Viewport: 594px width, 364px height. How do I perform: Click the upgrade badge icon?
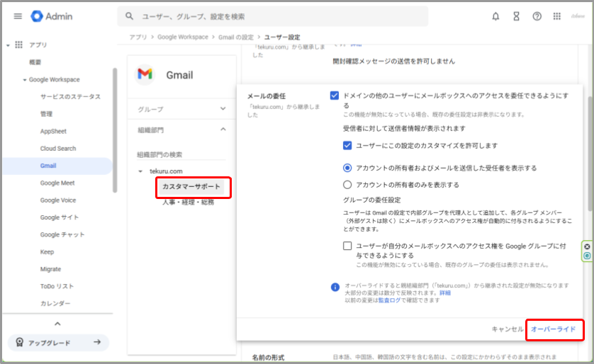pos(19,343)
